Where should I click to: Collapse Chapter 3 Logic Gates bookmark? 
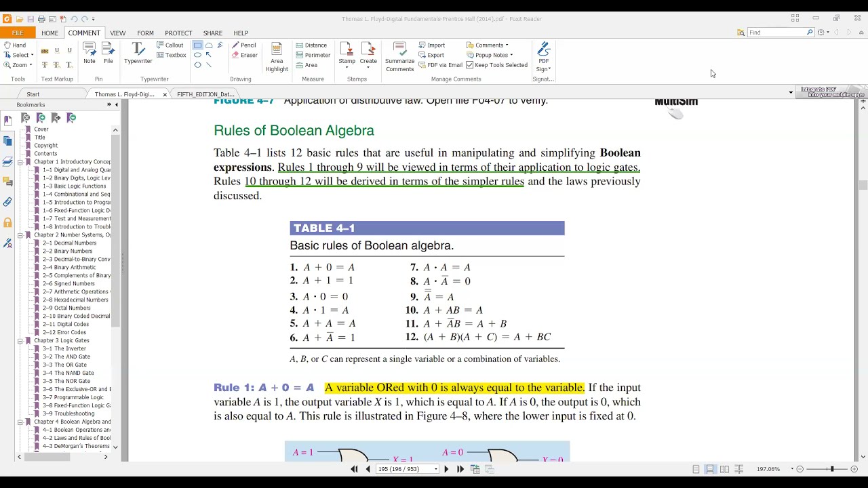point(20,341)
